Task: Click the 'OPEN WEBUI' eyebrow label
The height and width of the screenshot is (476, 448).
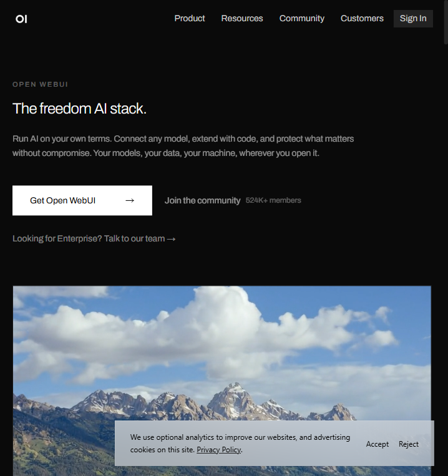Action: coord(40,84)
